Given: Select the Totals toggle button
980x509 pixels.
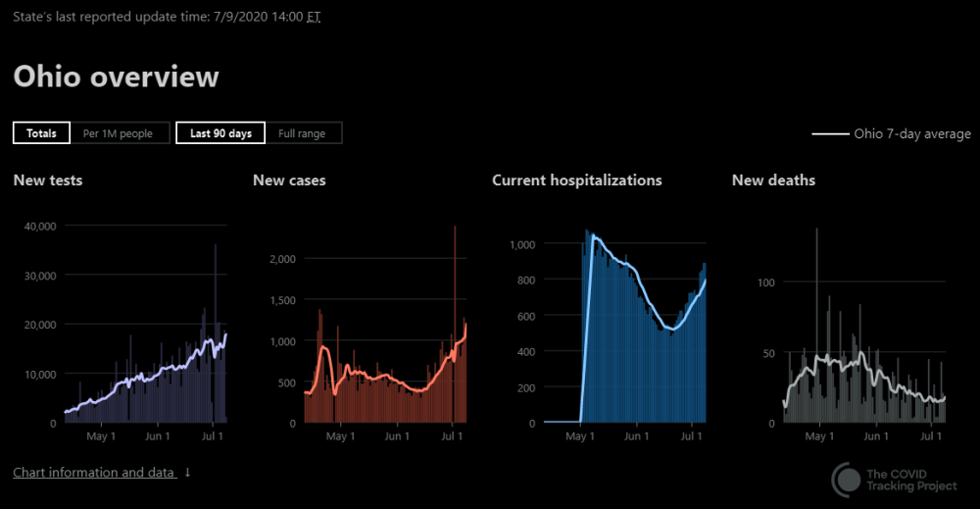Looking at the screenshot, I should [41, 133].
